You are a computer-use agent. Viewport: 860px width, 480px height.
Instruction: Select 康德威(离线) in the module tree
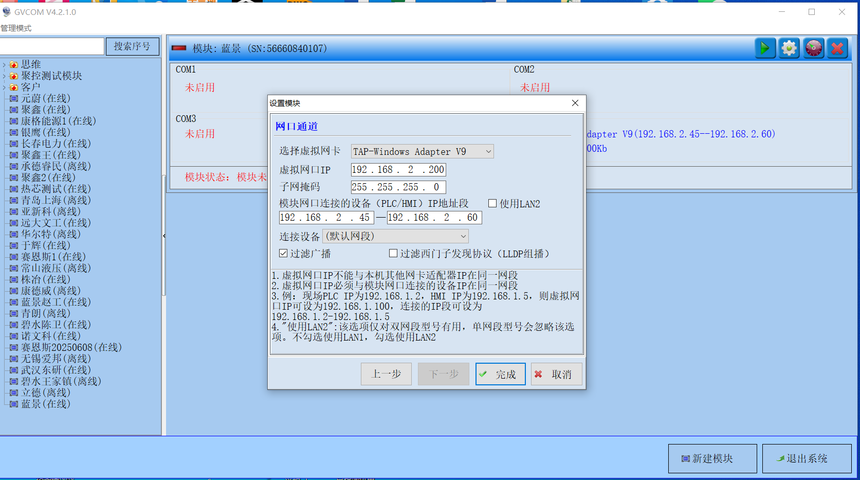point(50,291)
